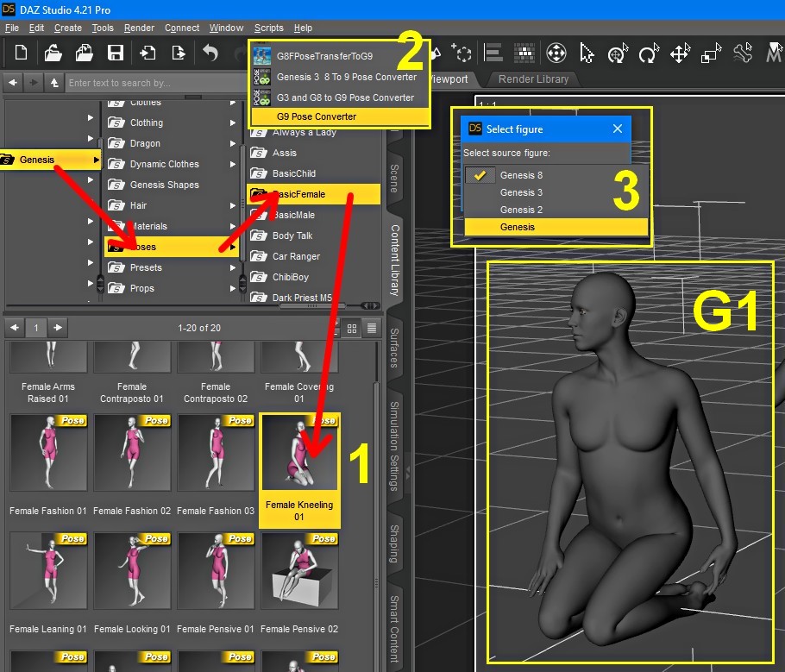This screenshot has height=672, width=785.
Task: Go to next results page
Action: (58, 328)
